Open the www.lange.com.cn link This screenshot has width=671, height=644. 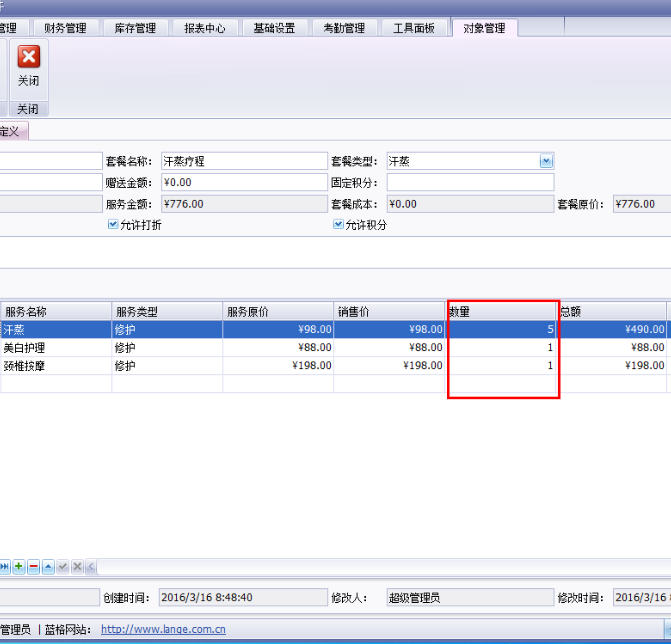point(163,629)
